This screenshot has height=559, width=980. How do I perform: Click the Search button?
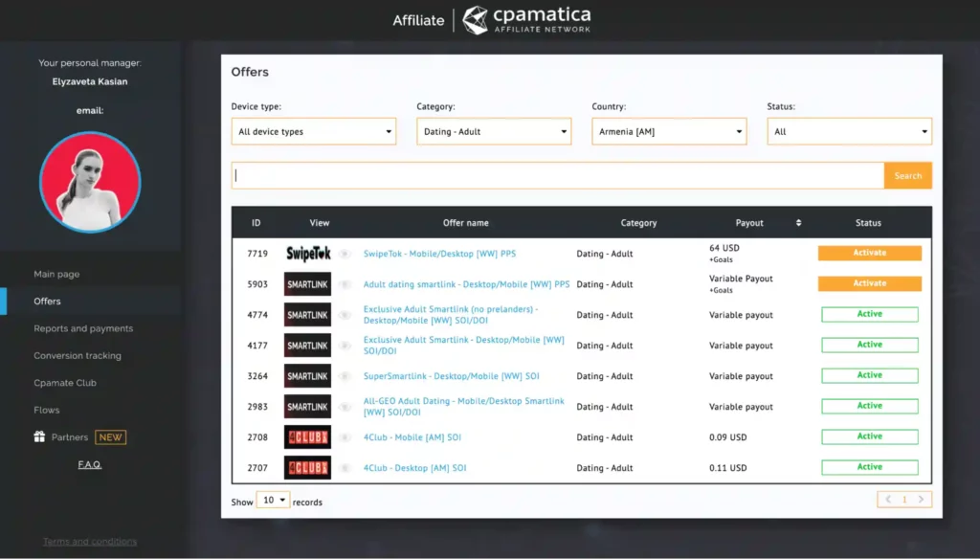coord(906,175)
